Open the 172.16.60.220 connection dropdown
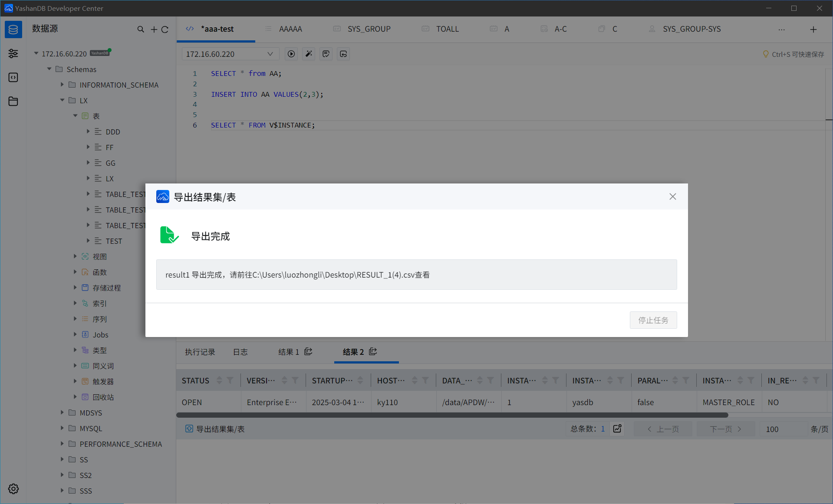The width and height of the screenshot is (833, 504). click(x=230, y=54)
